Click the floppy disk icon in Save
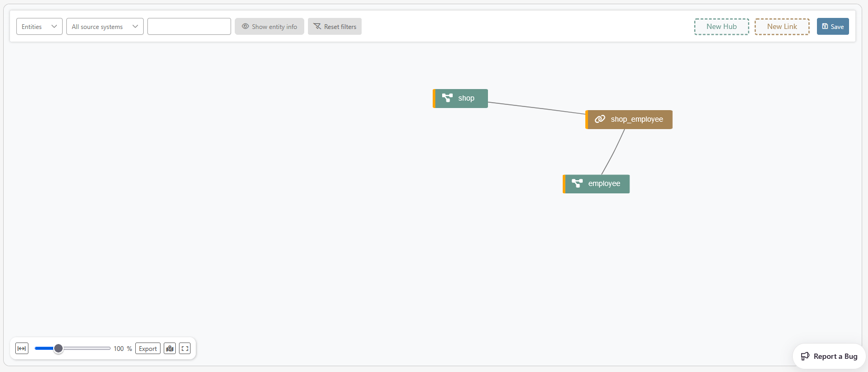This screenshot has height=372, width=868. coord(825,26)
